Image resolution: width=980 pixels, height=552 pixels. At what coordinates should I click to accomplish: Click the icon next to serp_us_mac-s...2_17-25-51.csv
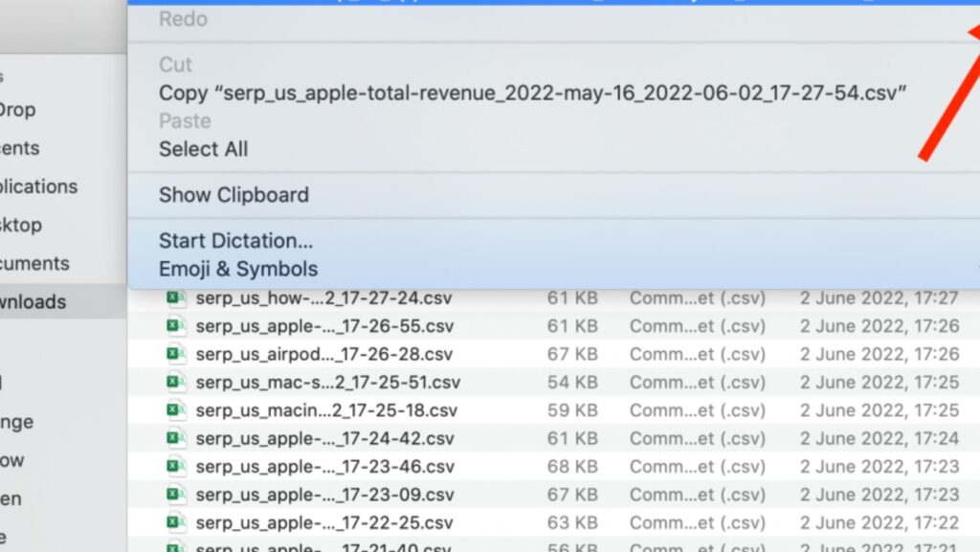pos(175,383)
